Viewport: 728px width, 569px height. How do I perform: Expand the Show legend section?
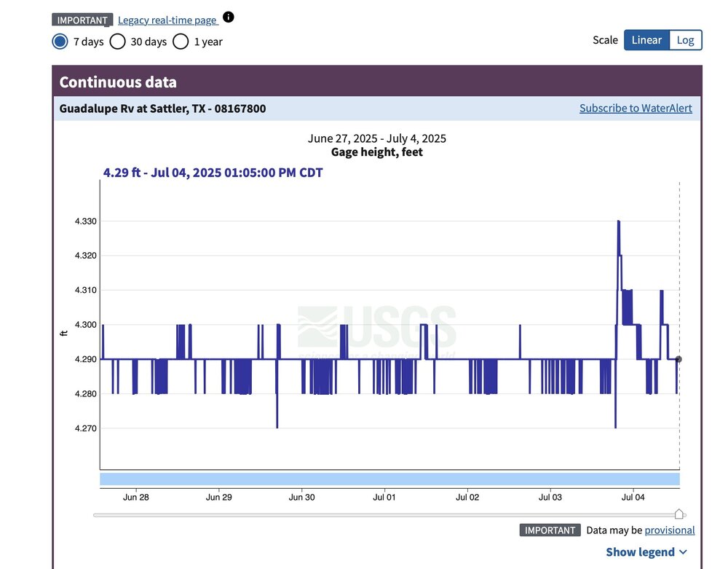click(646, 552)
